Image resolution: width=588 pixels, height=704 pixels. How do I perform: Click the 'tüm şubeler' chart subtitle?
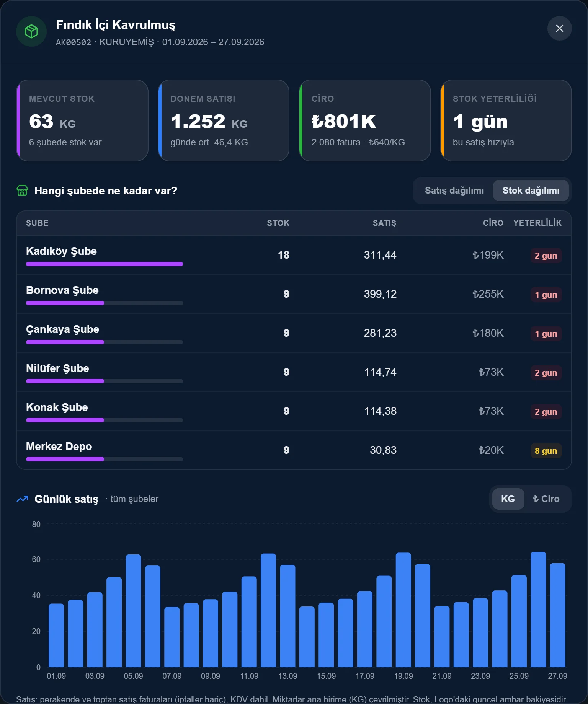pyautogui.click(x=134, y=499)
